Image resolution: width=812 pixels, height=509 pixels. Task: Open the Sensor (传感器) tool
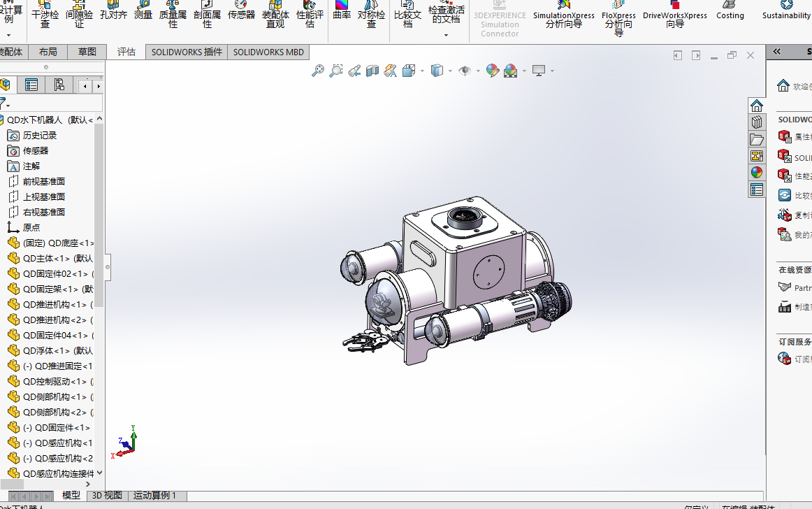[241, 11]
